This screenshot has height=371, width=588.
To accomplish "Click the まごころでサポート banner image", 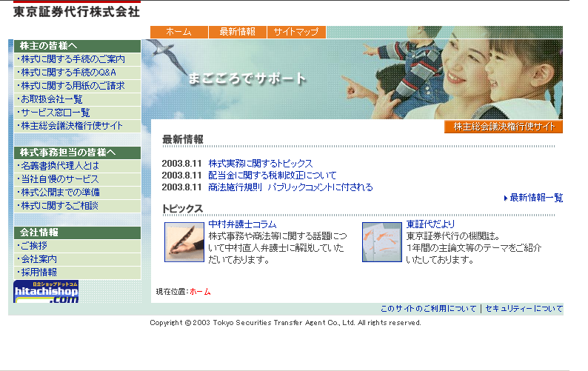I will pyautogui.click(x=352, y=78).
